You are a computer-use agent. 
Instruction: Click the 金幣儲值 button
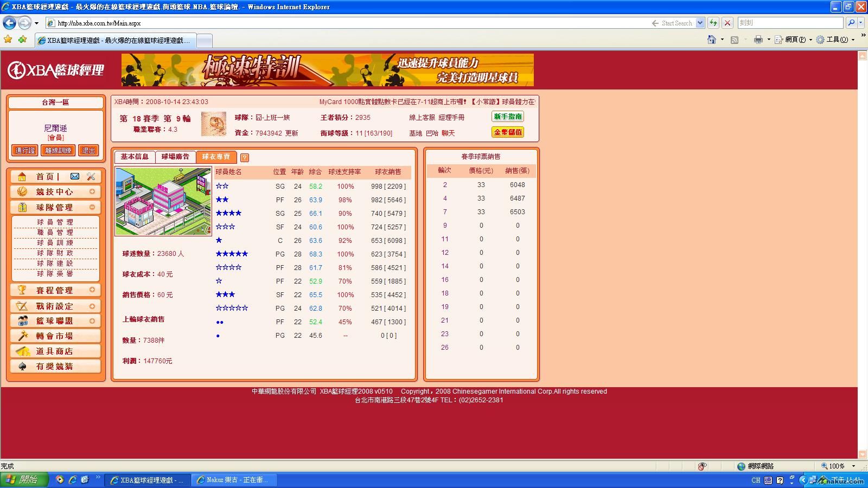tap(508, 132)
